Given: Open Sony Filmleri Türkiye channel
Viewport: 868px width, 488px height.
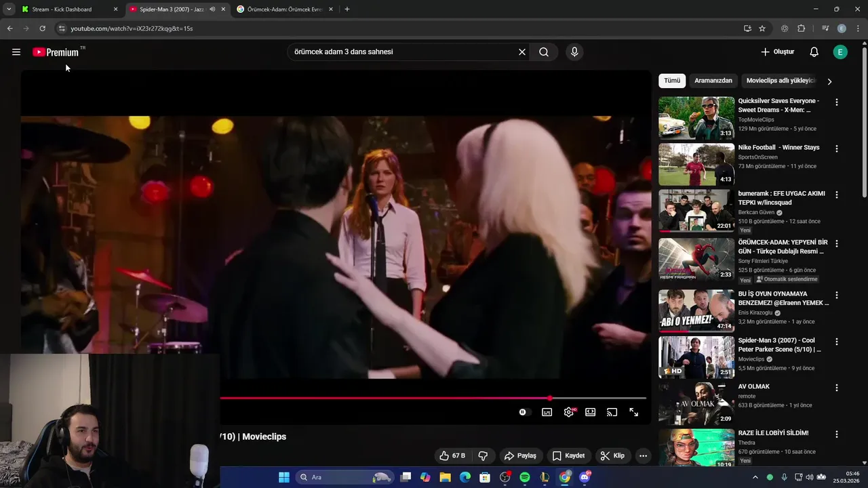Looking at the screenshot, I should tap(763, 261).
